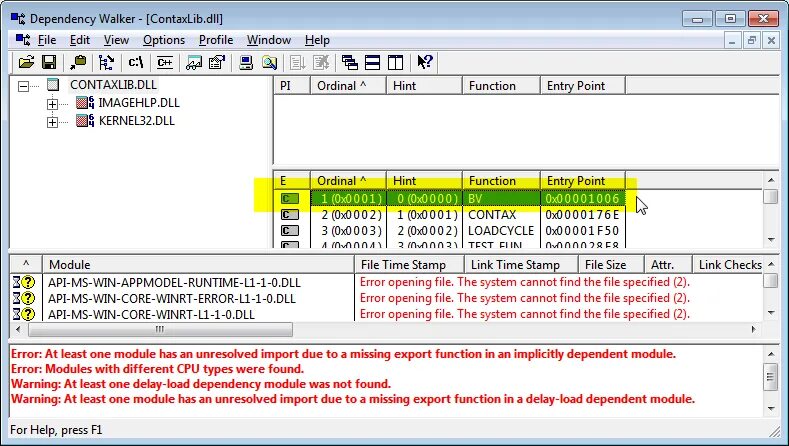
Task: Sort module list by Link Checksum column
Action: (728, 265)
